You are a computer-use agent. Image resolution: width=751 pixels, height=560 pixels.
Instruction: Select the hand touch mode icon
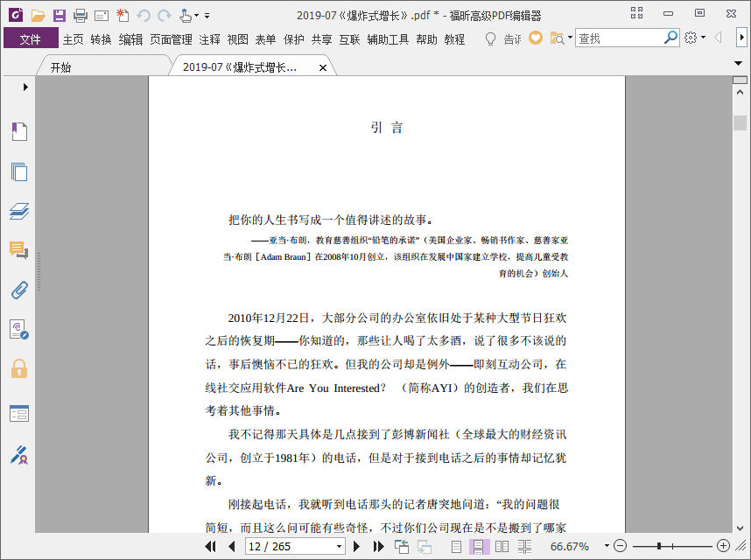coord(186,16)
